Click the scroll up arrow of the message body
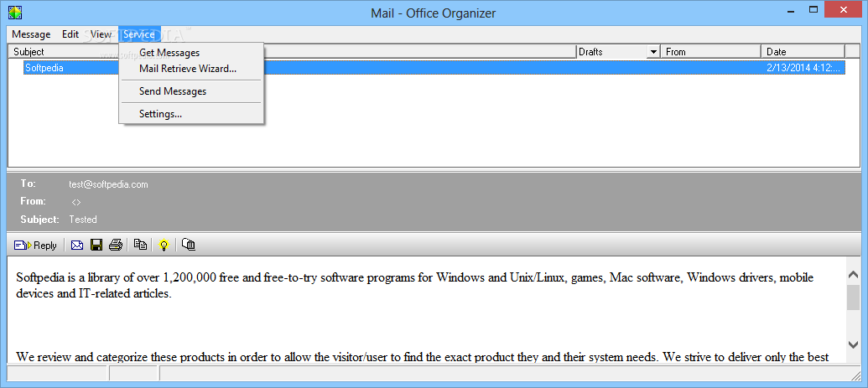 coord(853,276)
